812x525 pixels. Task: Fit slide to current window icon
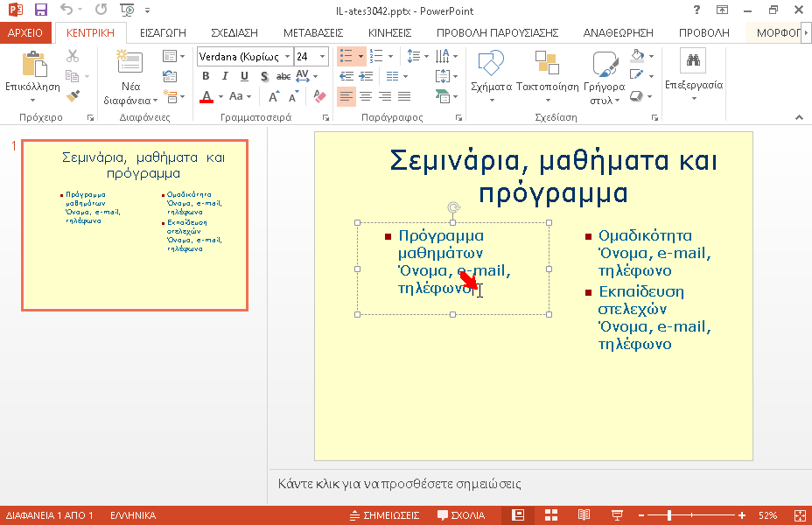pyautogui.click(x=800, y=515)
